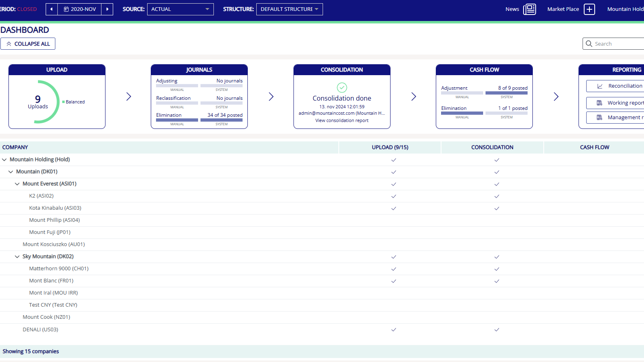The image size is (644, 362).
Task: Open the News newspaper icon
Action: click(x=529, y=9)
